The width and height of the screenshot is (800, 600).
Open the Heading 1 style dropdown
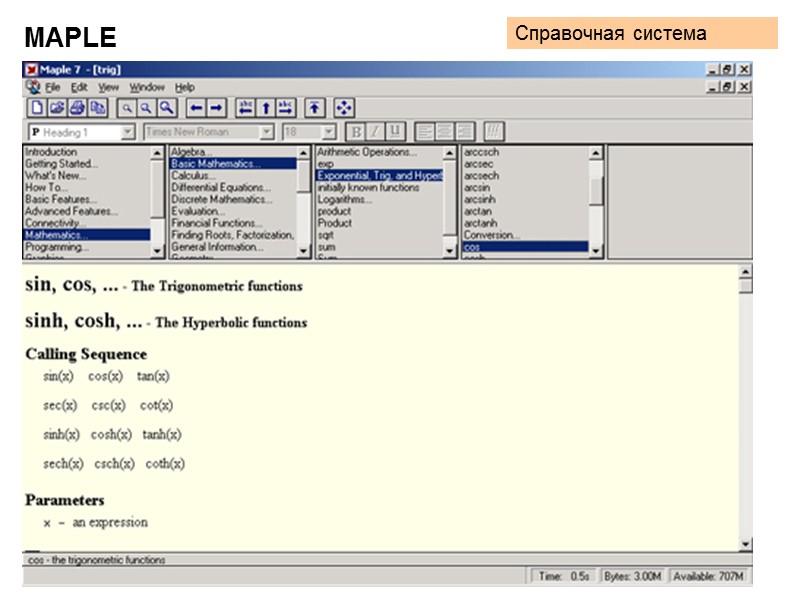pos(128,133)
